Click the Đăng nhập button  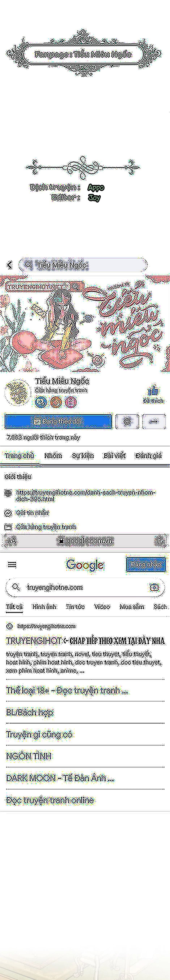coord(146,564)
